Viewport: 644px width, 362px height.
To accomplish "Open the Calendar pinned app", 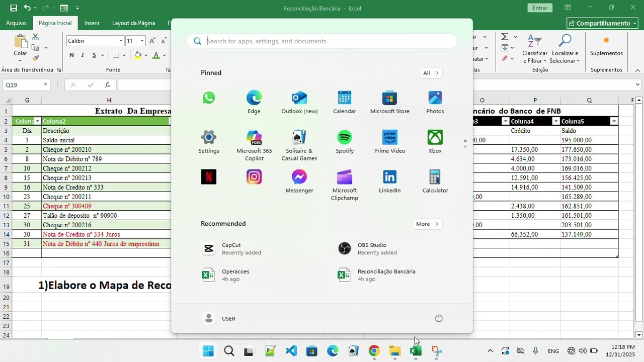I will click(x=345, y=102).
